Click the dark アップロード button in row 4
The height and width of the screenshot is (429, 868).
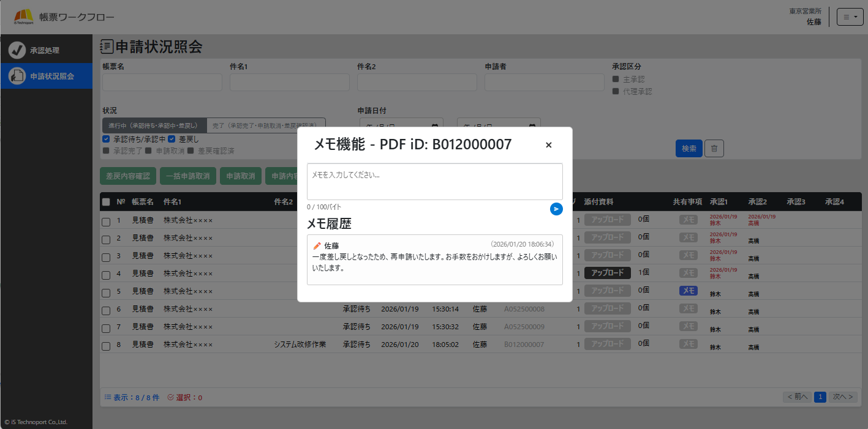tap(607, 273)
